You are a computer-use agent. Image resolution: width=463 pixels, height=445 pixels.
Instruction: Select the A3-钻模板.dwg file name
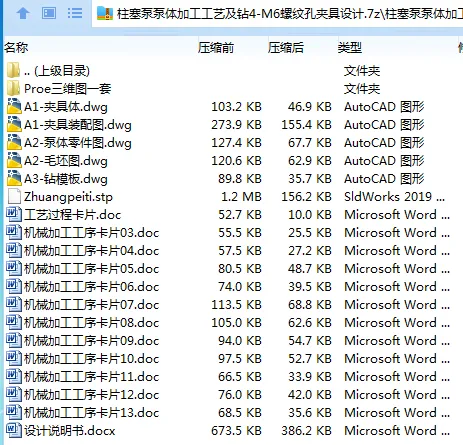tap(66, 179)
